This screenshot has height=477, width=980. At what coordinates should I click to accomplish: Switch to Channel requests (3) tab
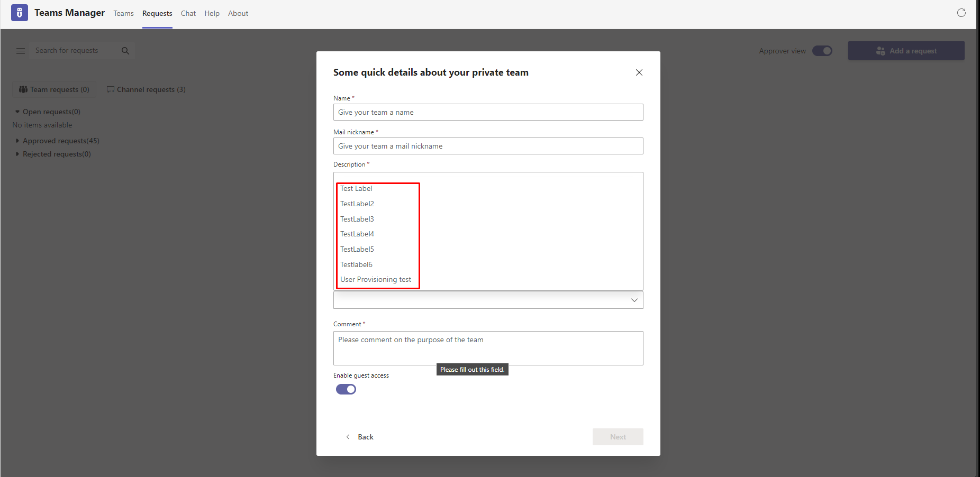tap(146, 89)
